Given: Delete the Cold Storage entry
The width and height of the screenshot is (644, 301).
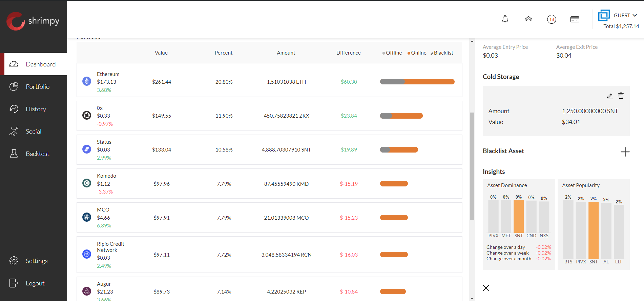Looking at the screenshot, I should coord(621,96).
